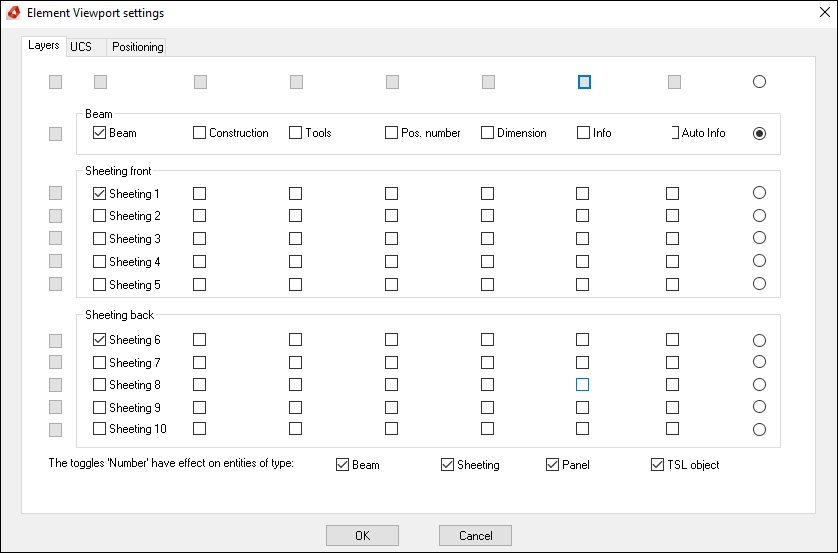
Task: Disable the Panel entity type checkbox
Action: click(x=553, y=465)
